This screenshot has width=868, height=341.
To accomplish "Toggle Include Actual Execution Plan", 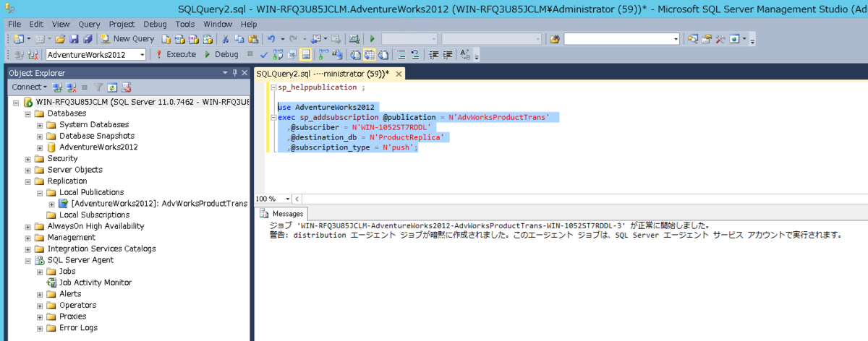I will [323, 54].
